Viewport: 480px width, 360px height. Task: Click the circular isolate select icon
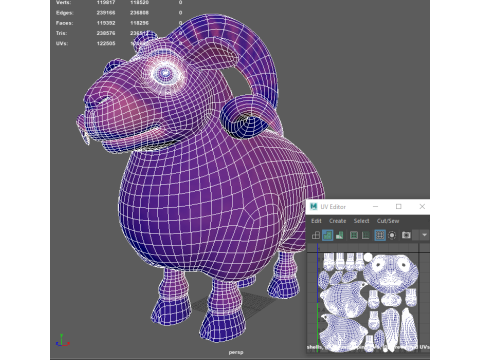(x=392, y=235)
